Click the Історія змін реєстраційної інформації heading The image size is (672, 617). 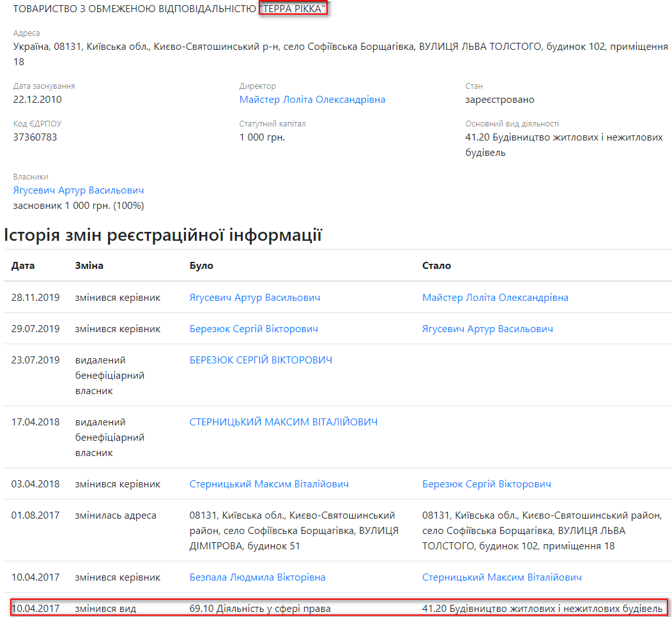point(163,235)
